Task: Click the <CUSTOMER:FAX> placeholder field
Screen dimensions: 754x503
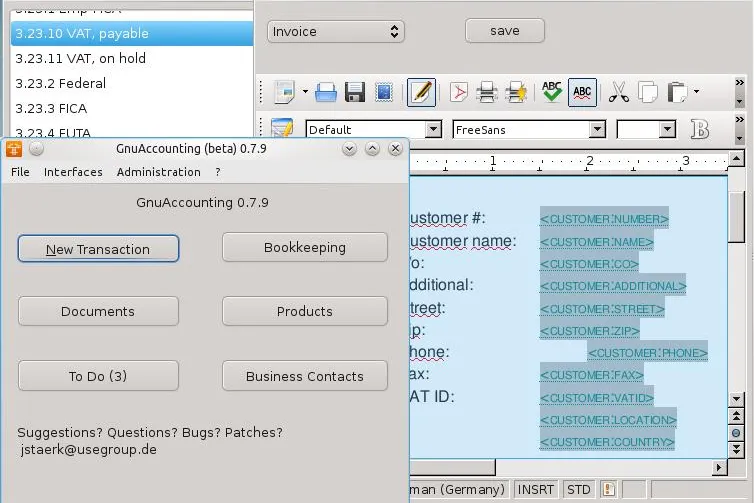Action: tap(591, 375)
